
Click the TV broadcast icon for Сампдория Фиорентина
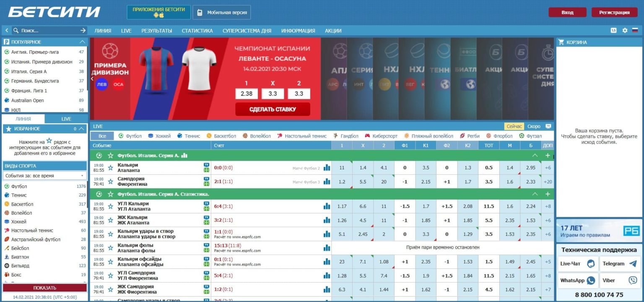click(206, 179)
